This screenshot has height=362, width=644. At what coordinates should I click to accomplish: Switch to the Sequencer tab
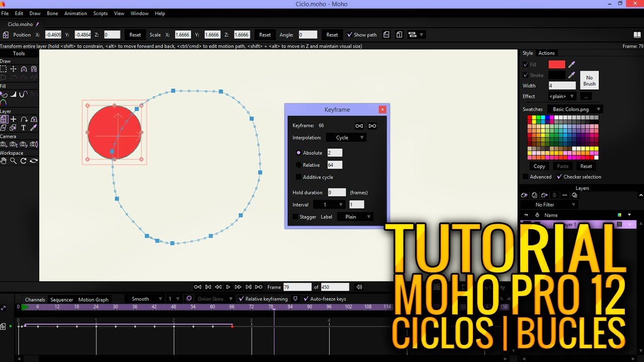click(x=61, y=300)
